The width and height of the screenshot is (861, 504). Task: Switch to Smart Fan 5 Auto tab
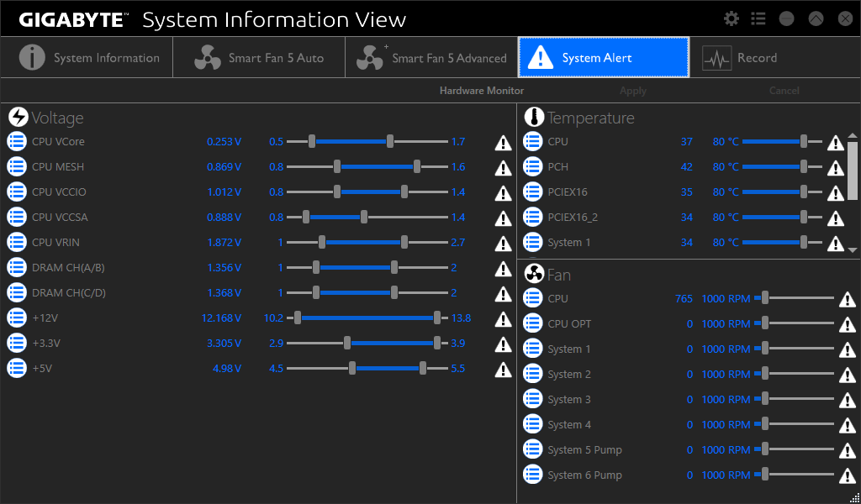click(259, 58)
